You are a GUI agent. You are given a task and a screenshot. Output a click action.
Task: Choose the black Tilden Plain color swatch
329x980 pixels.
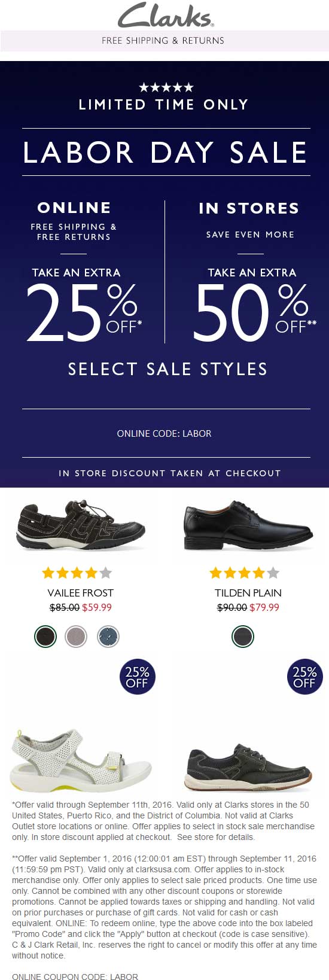click(243, 637)
